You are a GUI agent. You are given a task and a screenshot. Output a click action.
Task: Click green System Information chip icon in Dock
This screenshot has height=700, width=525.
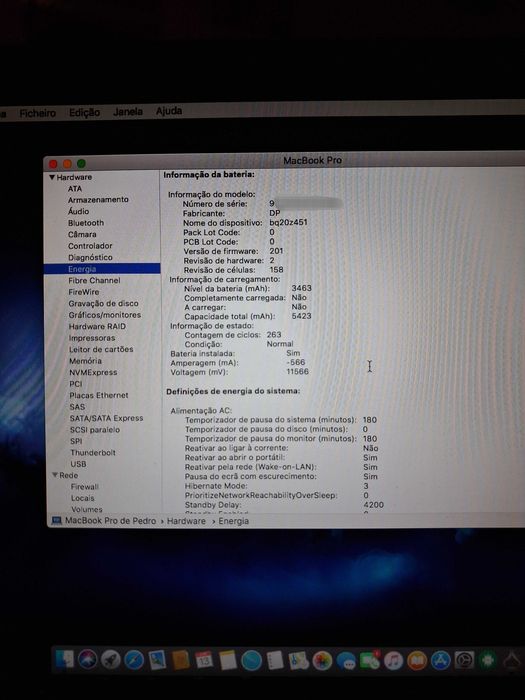(x=488, y=660)
